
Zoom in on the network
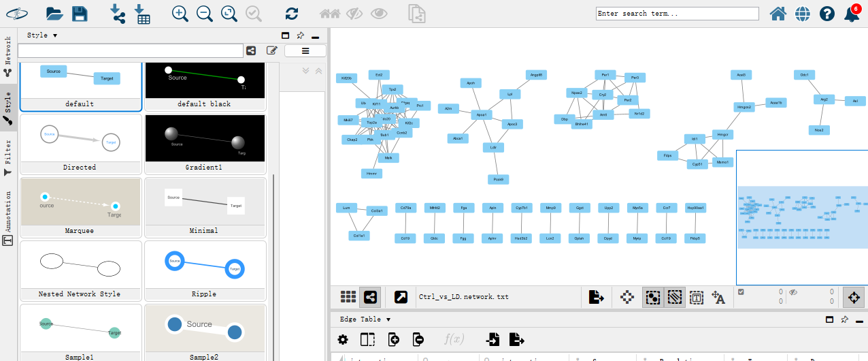click(180, 14)
